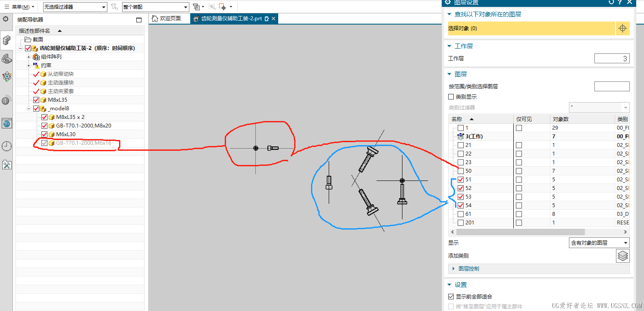Expand the 图层控制 section

coord(453,269)
